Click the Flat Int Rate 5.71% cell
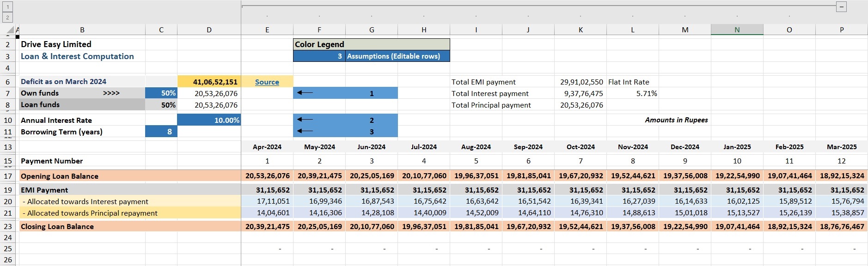This screenshot has width=868, height=266. click(633, 93)
